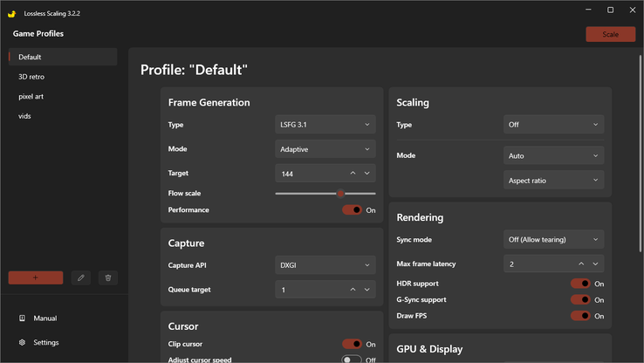This screenshot has height=363, width=644.
Task: Click the Rendering section title
Action: point(420,217)
